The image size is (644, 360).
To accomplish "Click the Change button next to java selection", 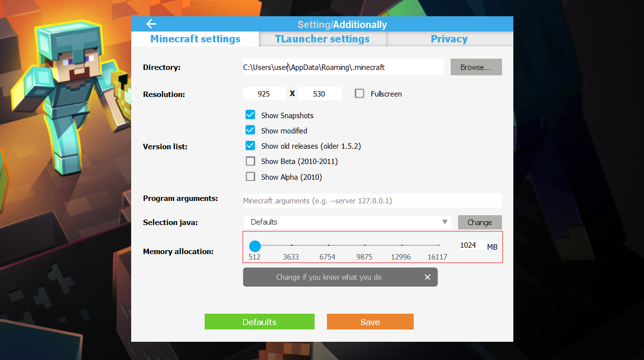I will click(480, 222).
